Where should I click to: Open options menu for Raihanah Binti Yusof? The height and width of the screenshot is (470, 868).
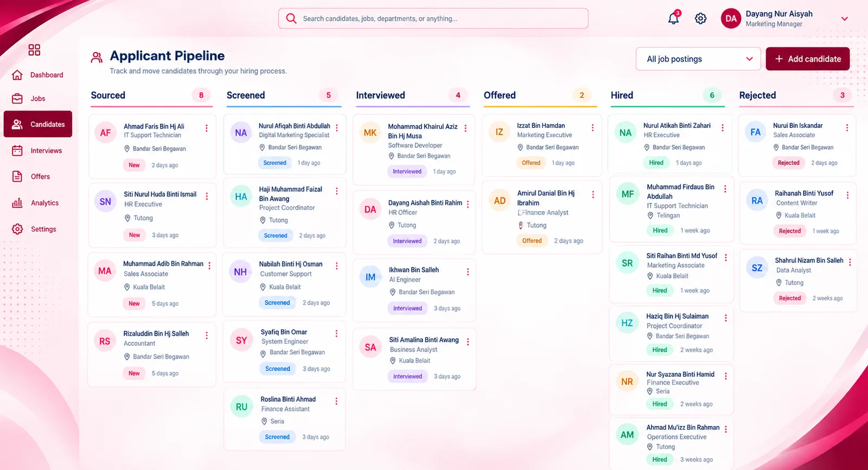(847, 195)
